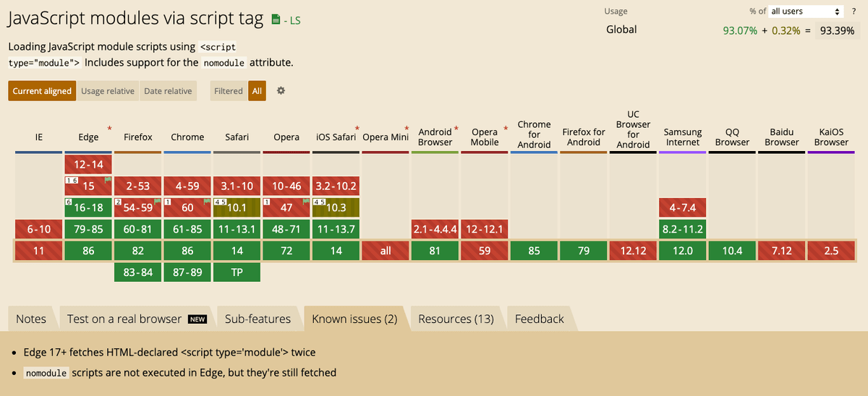The width and height of the screenshot is (868, 396).
Task: Click the Edge column header
Action: point(88,137)
